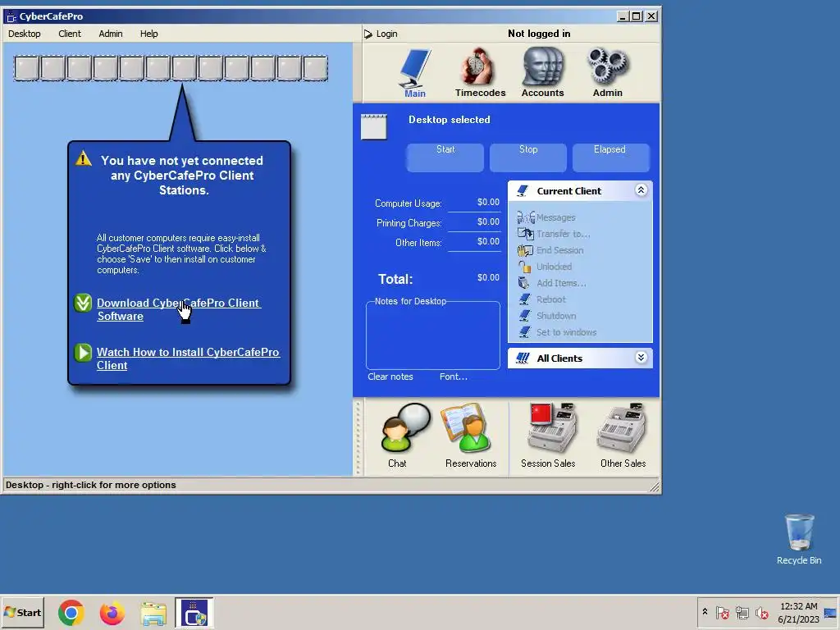Image resolution: width=840 pixels, height=630 pixels.
Task: Open Google Chrome from the taskbar
Action: [71, 612]
